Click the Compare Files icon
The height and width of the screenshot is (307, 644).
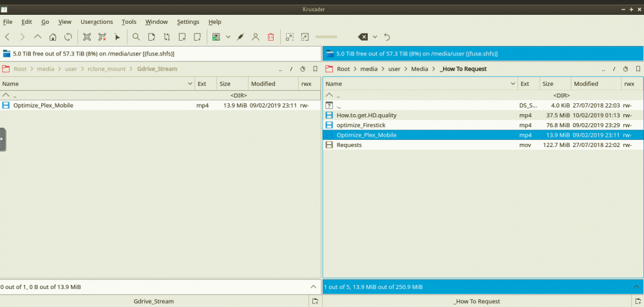[x=151, y=37]
